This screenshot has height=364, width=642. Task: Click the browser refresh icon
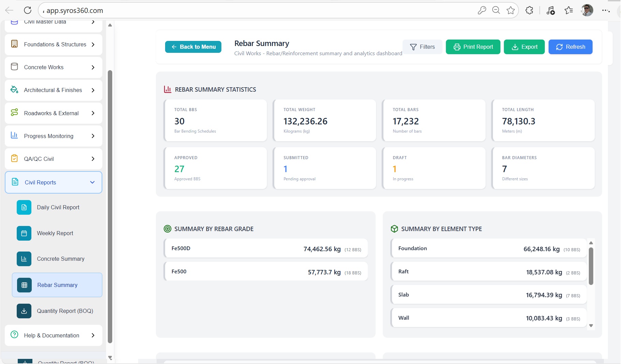click(x=28, y=10)
